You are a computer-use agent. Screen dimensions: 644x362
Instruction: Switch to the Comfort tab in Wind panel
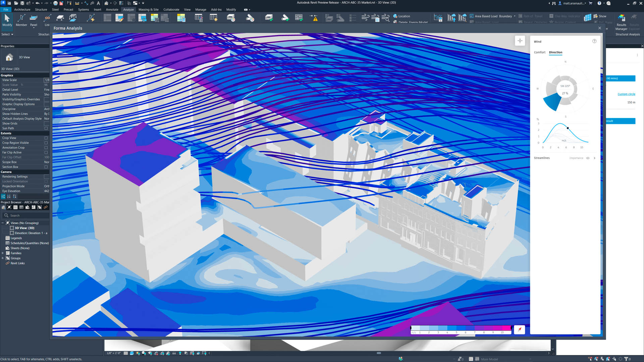pos(540,52)
